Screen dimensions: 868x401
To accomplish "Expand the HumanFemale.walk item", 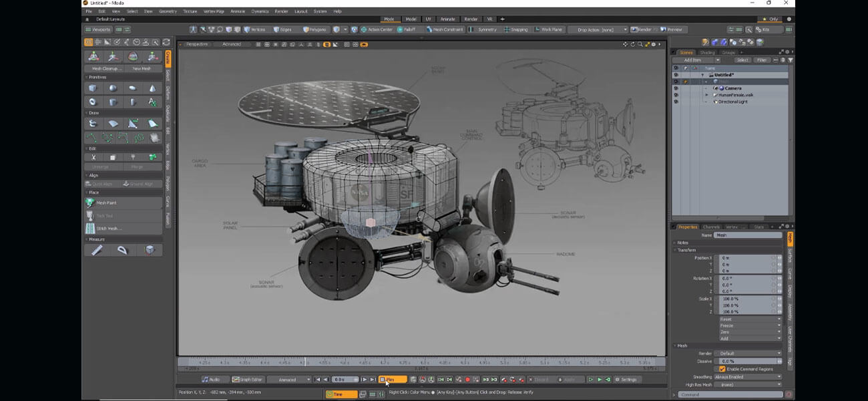I will 706,95.
